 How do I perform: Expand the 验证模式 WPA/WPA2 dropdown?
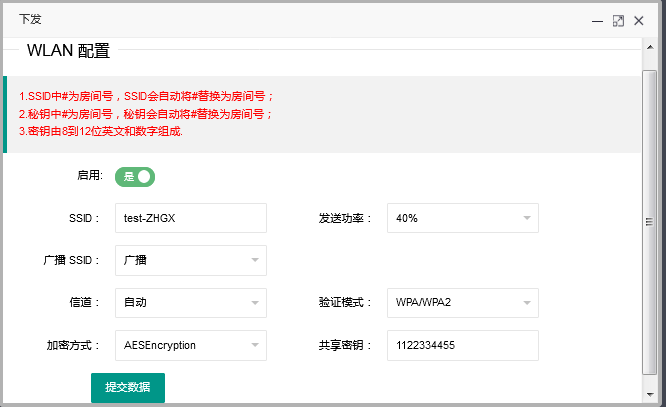pos(463,302)
